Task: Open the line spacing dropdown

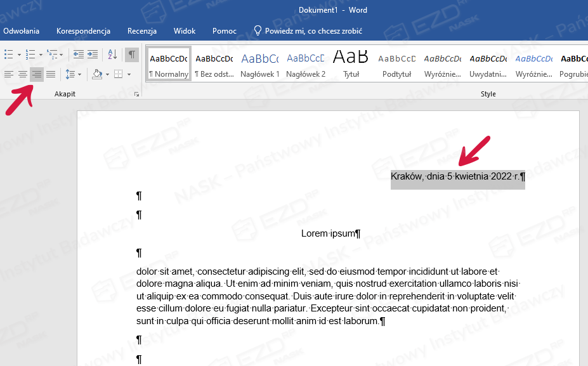Action: [x=73, y=75]
